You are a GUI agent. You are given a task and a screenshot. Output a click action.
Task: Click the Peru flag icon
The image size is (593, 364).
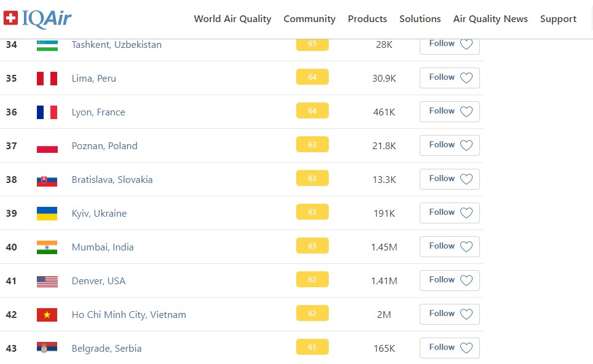[x=47, y=79]
